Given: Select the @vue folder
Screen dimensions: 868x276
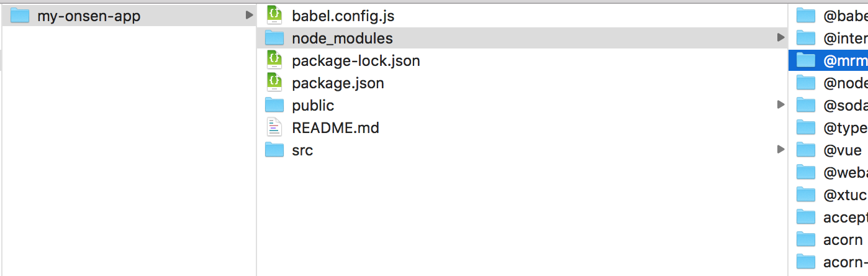Looking at the screenshot, I should point(842,150).
